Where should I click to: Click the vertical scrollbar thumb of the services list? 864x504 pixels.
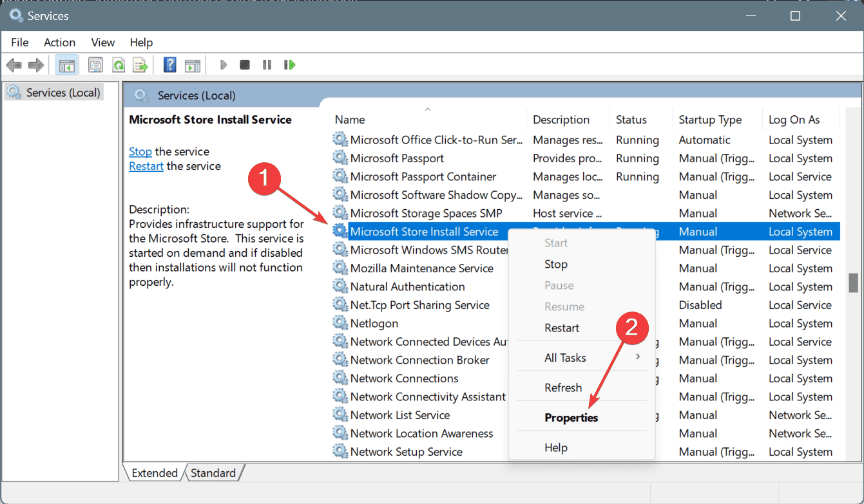(853, 283)
